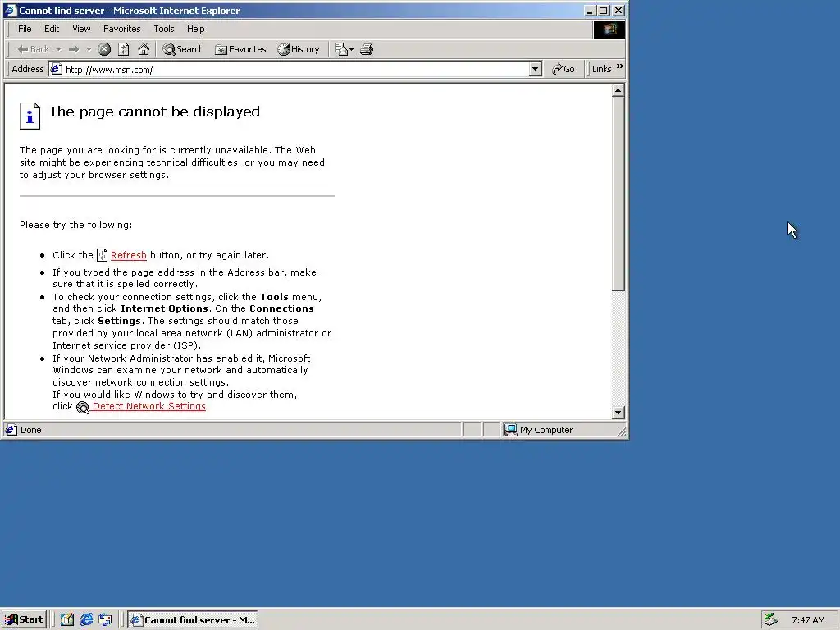
Task: Click the vertical scrollbar thumb
Action: click(x=619, y=194)
